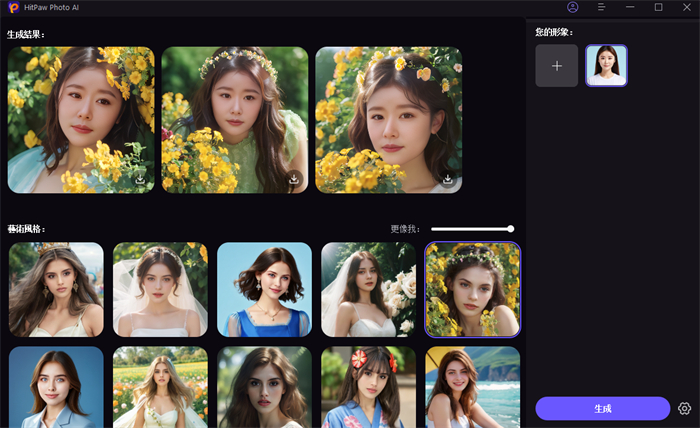700x428 pixels.
Task: Select the beach seaside portrait style
Action: 472,387
